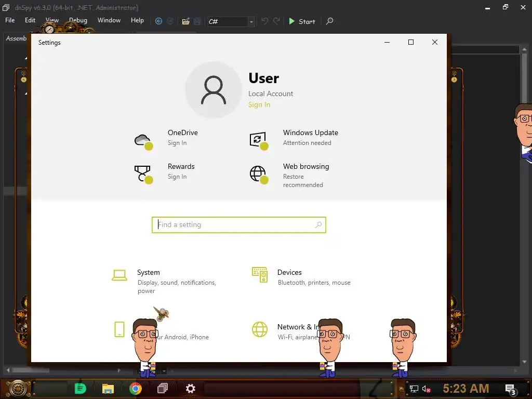The image size is (532, 399).
Task: Open the Edit menu in dnSpy
Action: (x=30, y=20)
